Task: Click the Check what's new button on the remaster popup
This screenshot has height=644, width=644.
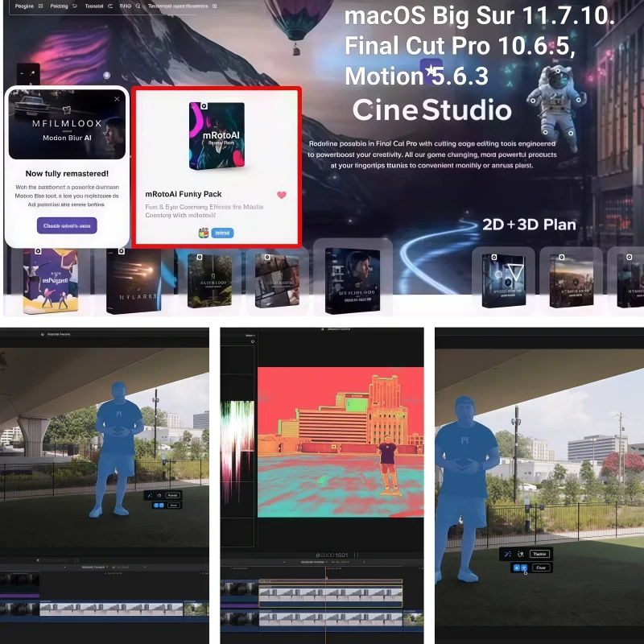Action: (68, 224)
